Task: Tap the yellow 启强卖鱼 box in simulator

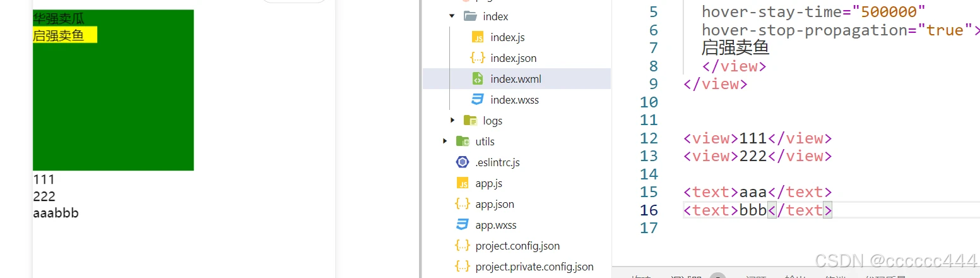Action: click(x=64, y=35)
